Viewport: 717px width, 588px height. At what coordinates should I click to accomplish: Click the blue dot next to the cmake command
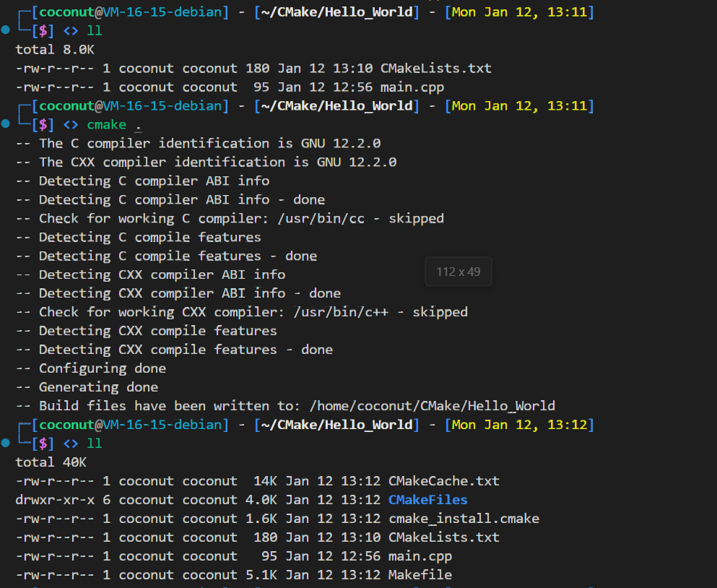[6, 124]
